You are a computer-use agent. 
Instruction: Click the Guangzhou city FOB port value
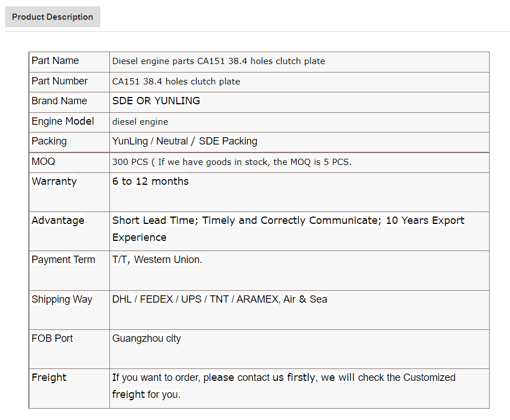[146, 339]
